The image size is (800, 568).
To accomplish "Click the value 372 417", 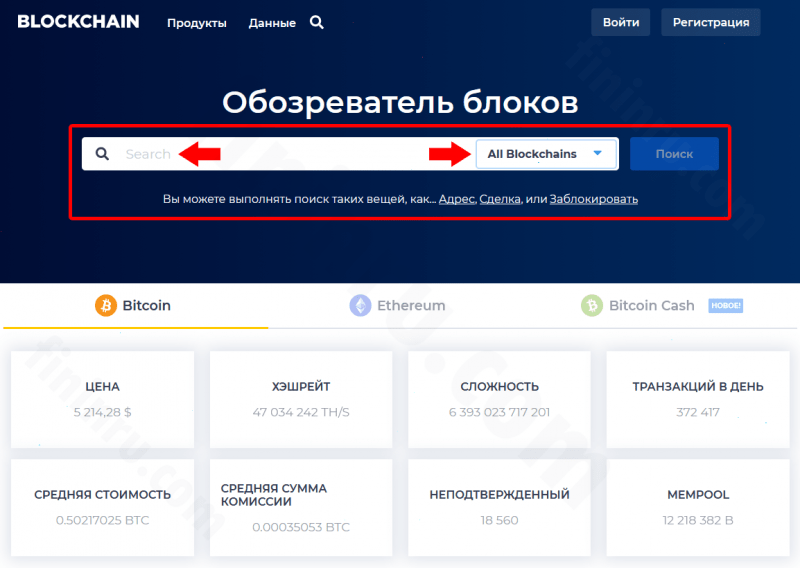I will [x=698, y=412].
